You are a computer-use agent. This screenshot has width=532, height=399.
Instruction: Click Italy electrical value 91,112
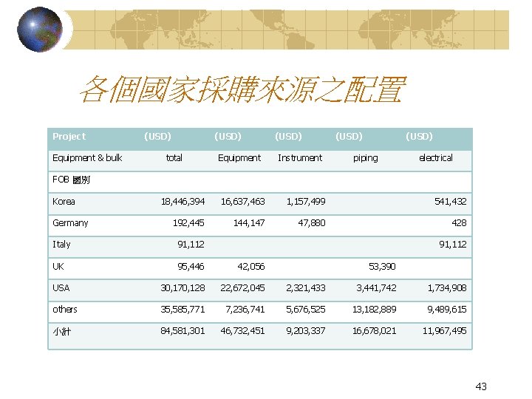(453, 245)
